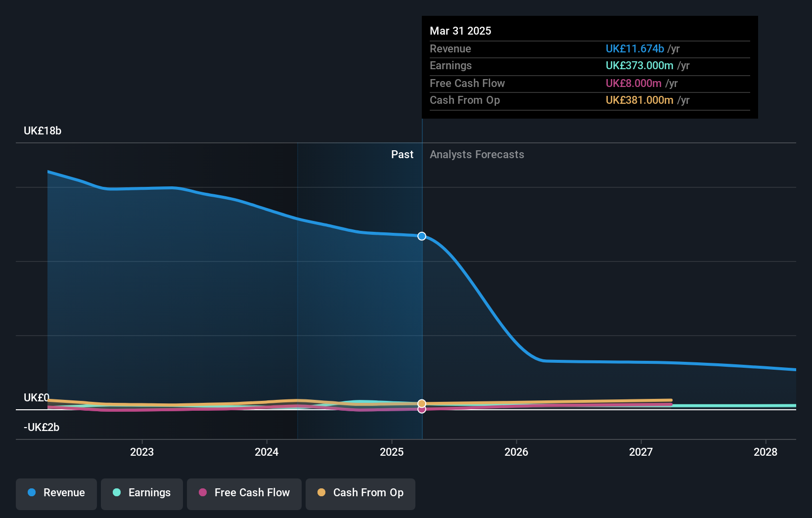Screen dimensions: 812x518
Task: Toggle the Free Cash Flow legend button
Action: (244, 494)
